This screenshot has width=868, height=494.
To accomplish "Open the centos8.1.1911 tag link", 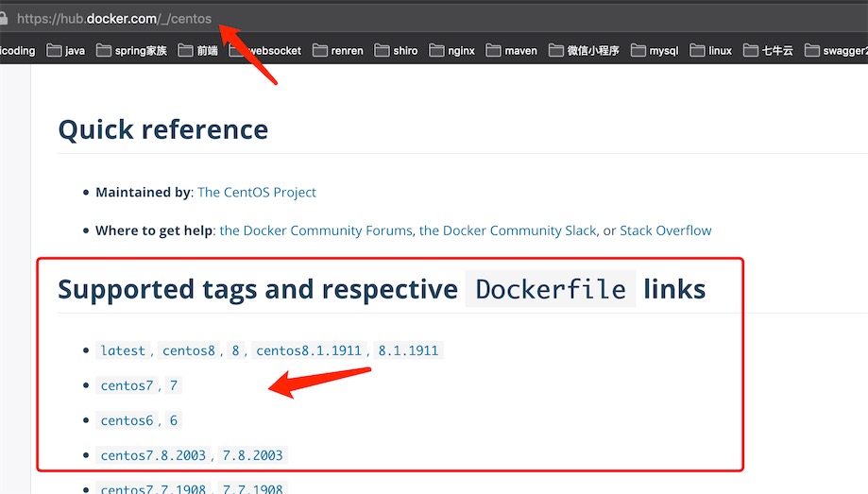I will pyautogui.click(x=308, y=350).
